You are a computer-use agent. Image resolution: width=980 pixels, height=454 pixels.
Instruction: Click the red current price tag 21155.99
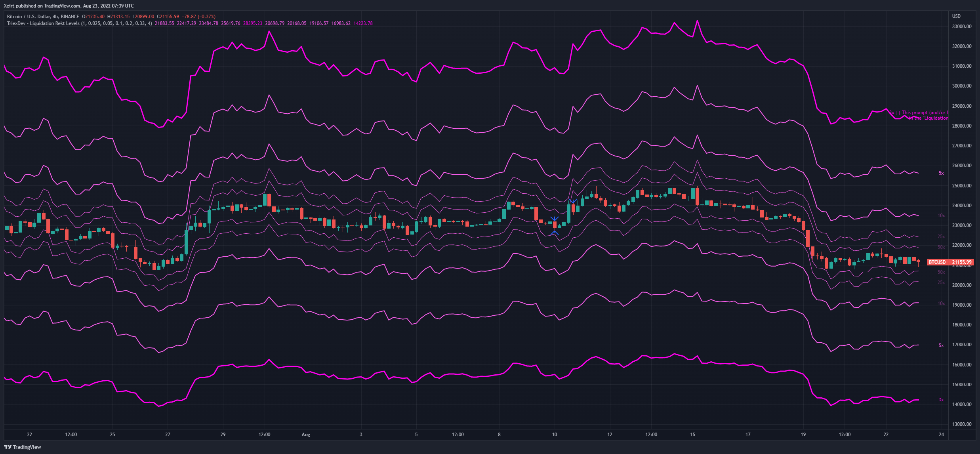(962, 262)
